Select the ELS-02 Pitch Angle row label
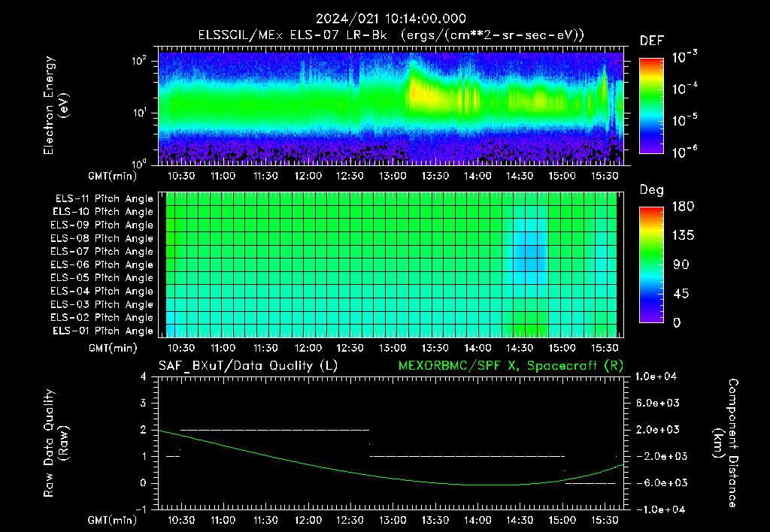 tap(102, 318)
